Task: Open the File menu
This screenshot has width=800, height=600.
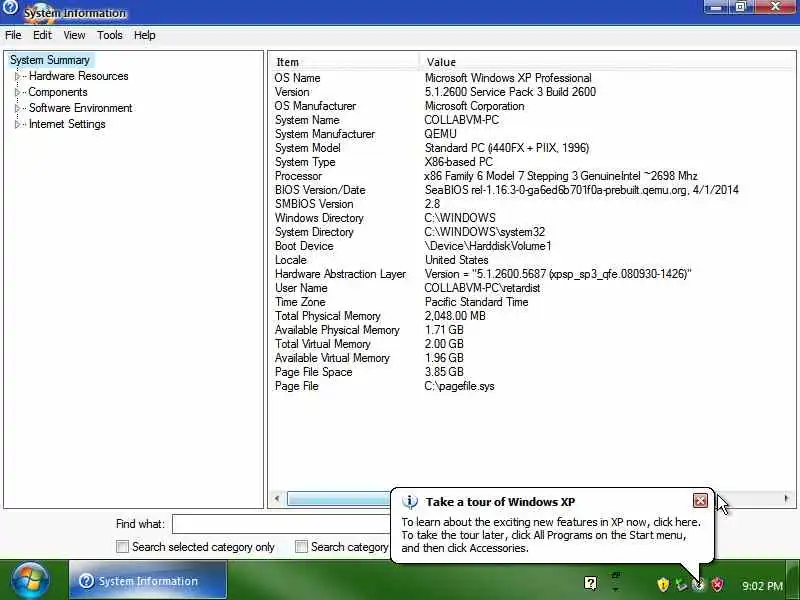Action: (x=13, y=35)
